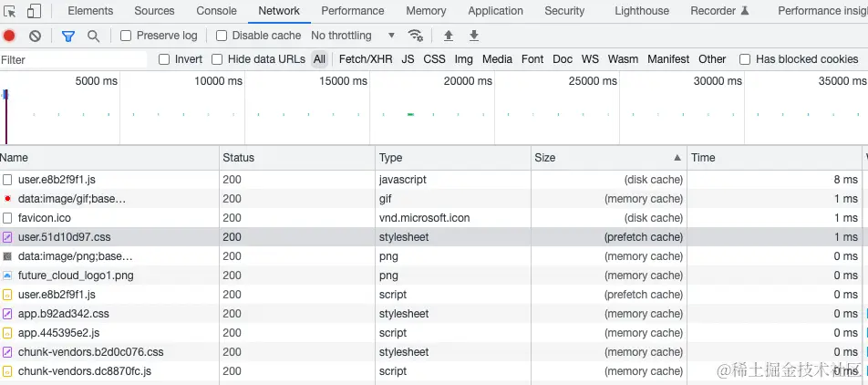Check Hide data URLs checkbox

coord(217,59)
